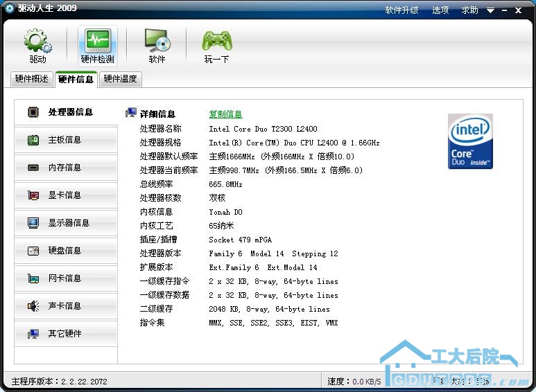Click the 复制信息 copy info link
The width and height of the screenshot is (536, 392).
[x=225, y=114]
